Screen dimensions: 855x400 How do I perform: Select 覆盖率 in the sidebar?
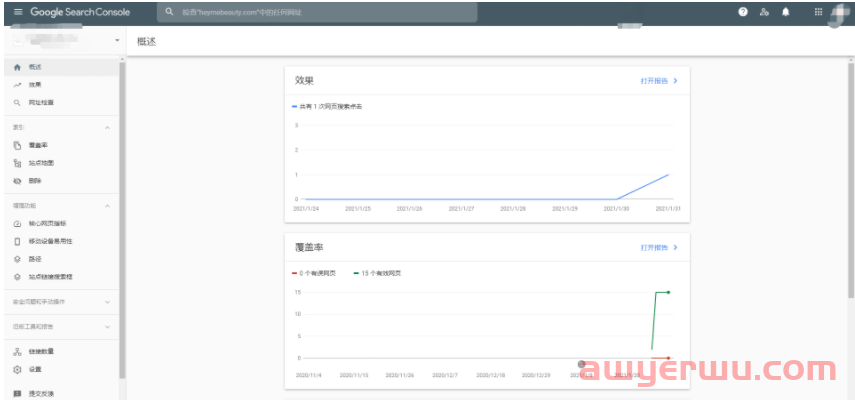coord(38,146)
